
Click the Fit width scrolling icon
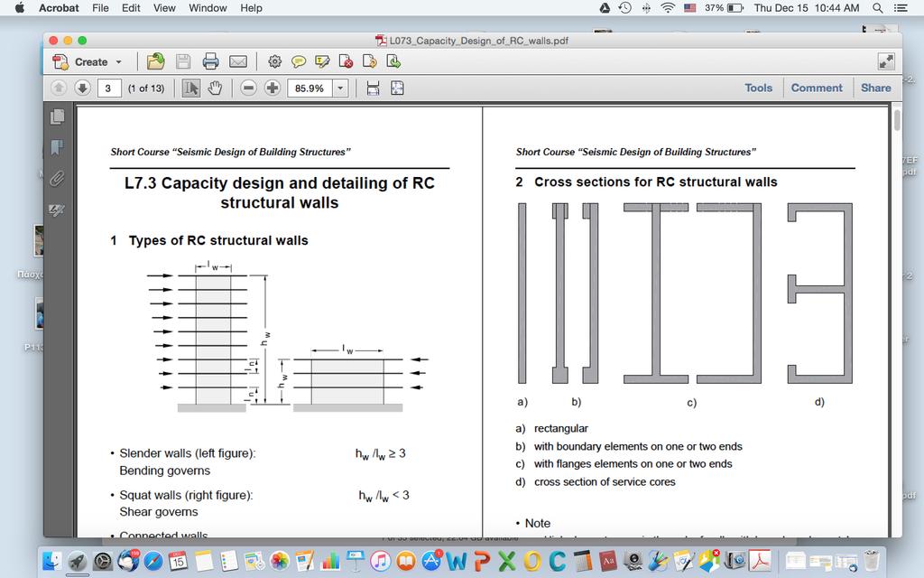point(373,88)
